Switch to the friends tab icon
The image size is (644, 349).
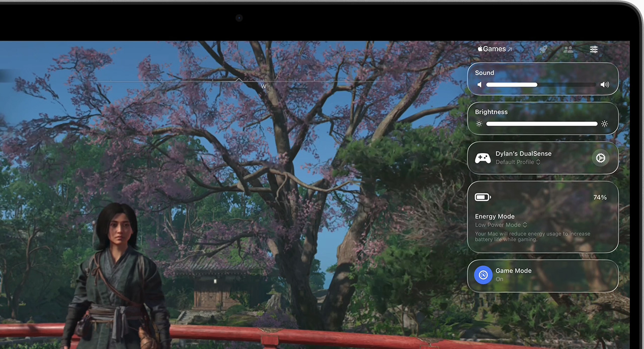click(569, 49)
